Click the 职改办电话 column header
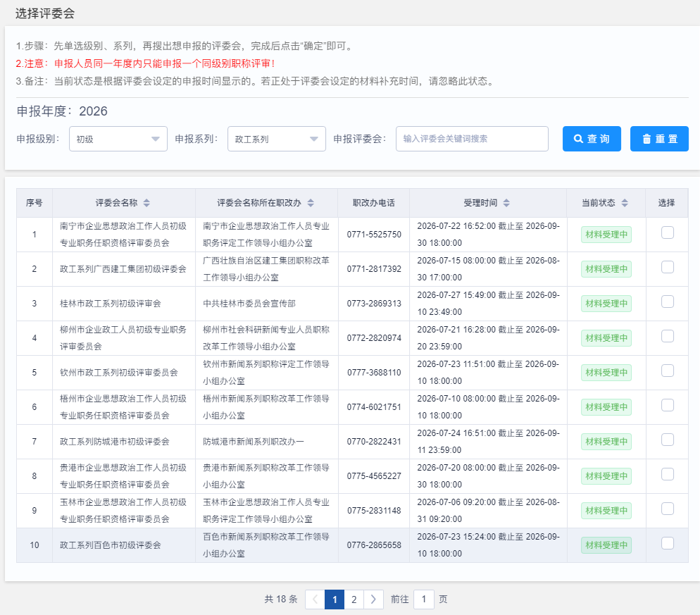The height and width of the screenshot is (615, 700). [374, 203]
